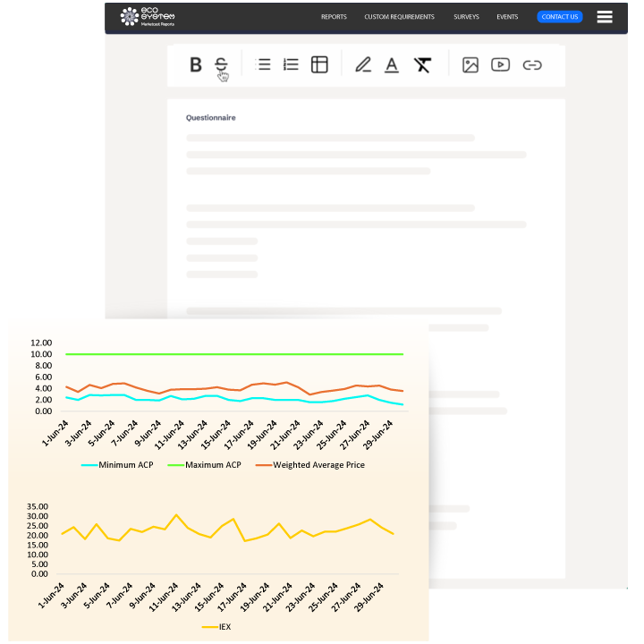Insert an image into the editor

click(470, 64)
